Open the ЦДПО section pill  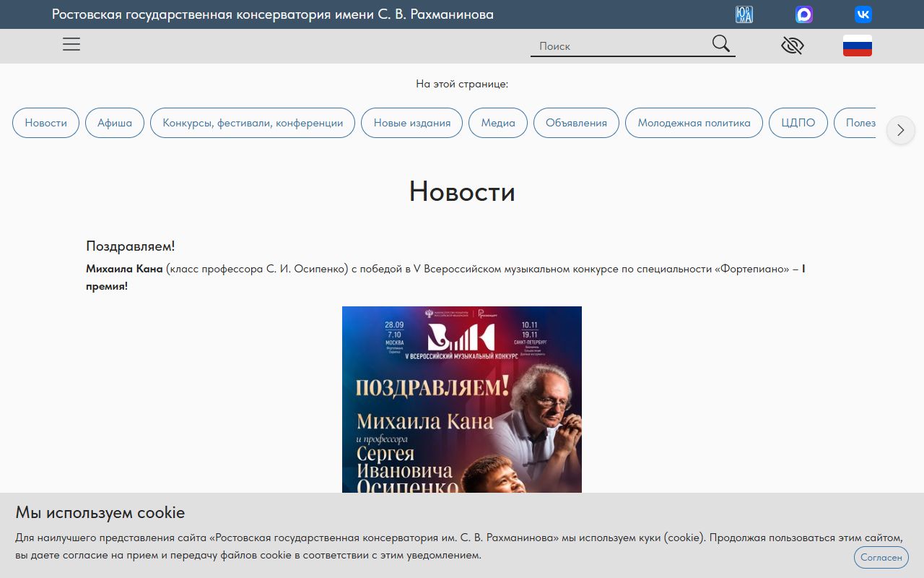point(798,123)
